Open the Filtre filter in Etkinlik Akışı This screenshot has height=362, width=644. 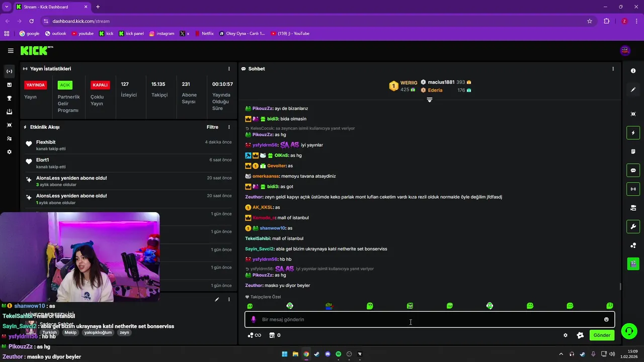click(212, 127)
